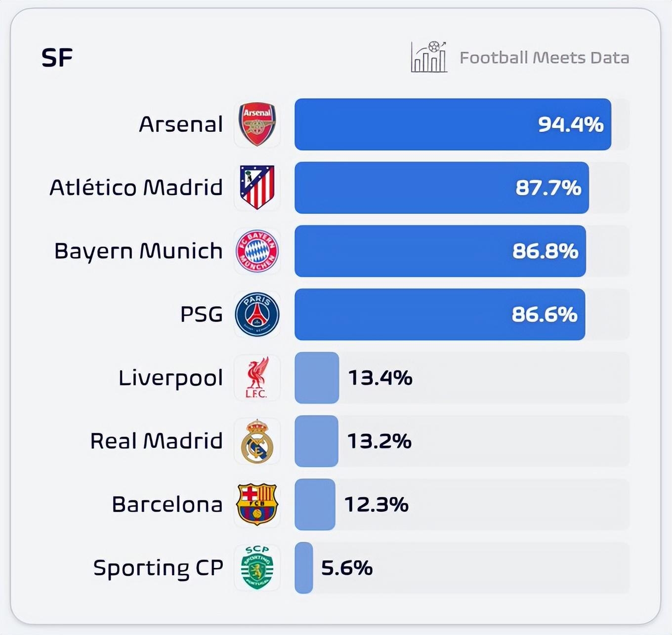Click the Bayern Munich 86.8% bar
This screenshot has width=672, height=635.
[440, 251]
